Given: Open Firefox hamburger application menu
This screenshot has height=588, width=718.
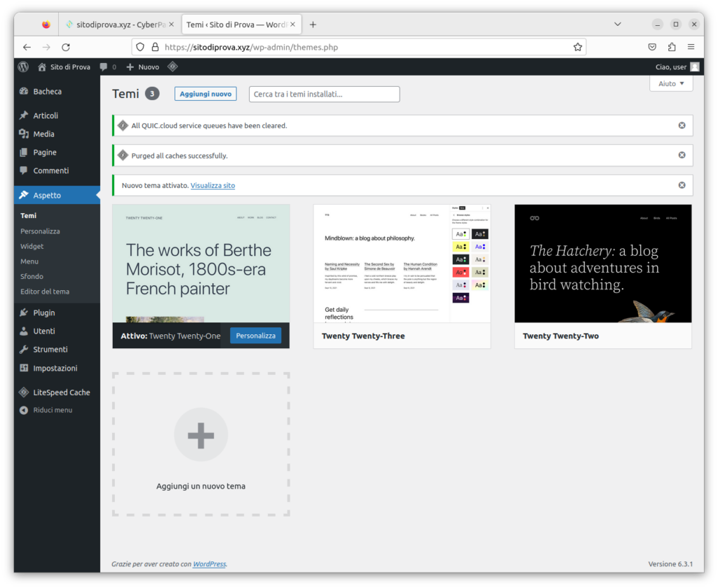Looking at the screenshot, I should point(691,47).
